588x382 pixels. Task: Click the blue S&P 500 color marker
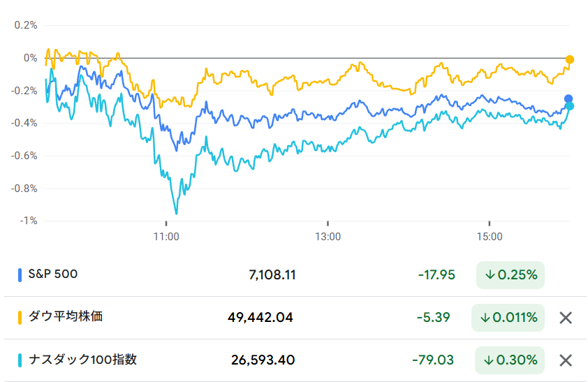[x=20, y=275]
